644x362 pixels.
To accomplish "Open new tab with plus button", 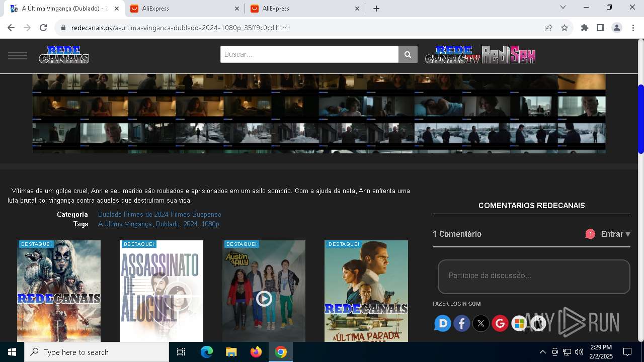I will click(x=376, y=9).
